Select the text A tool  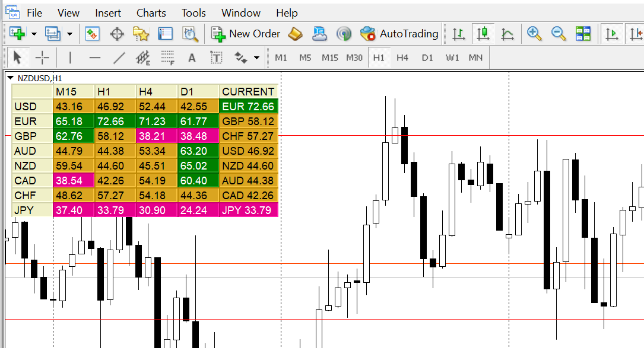[192, 58]
